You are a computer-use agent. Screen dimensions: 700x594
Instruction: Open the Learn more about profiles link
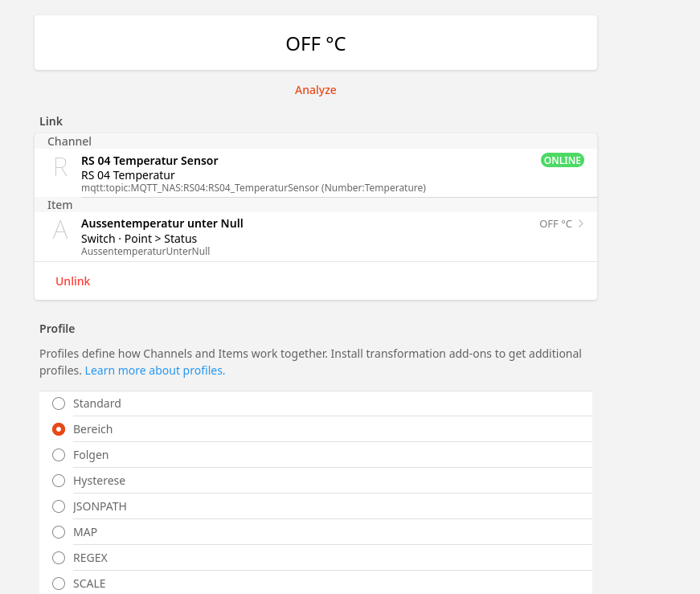click(155, 371)
